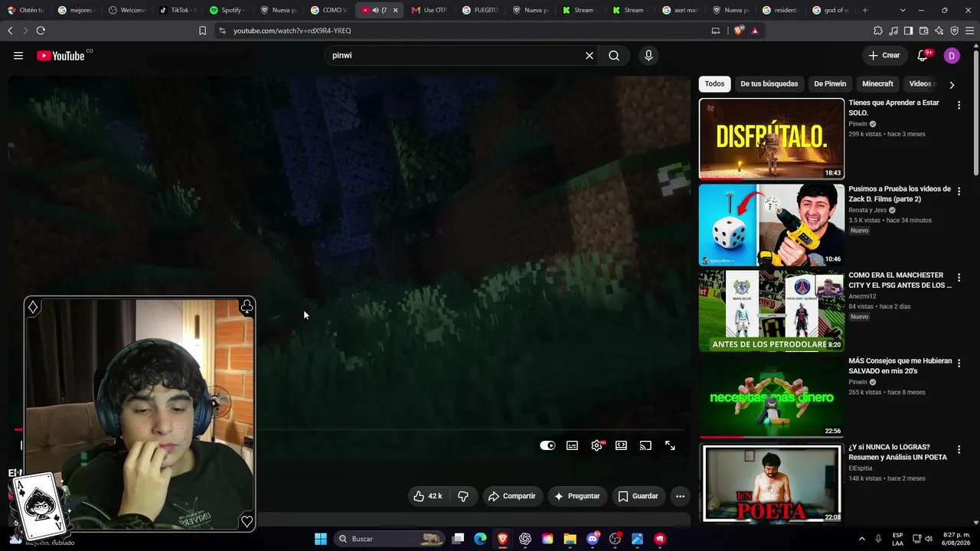Select the 'Minecraft' filter chip
Image resolution: width=980 pixels, height=551 pixels.
(x=877, y=84)
